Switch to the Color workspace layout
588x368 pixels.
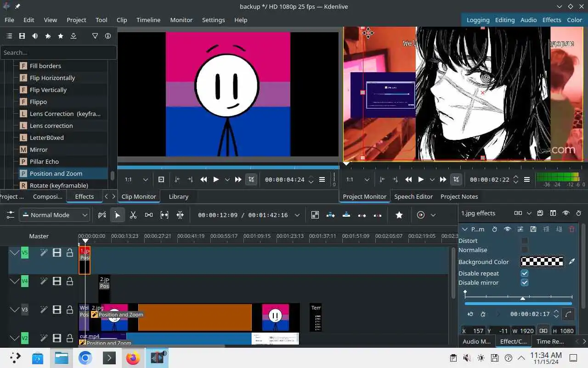click(x=575, y=20)
